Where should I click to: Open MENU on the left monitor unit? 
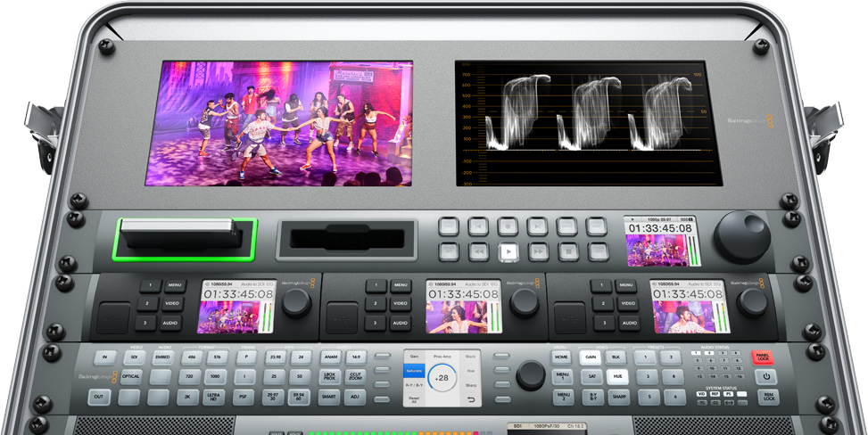(174, 286)
